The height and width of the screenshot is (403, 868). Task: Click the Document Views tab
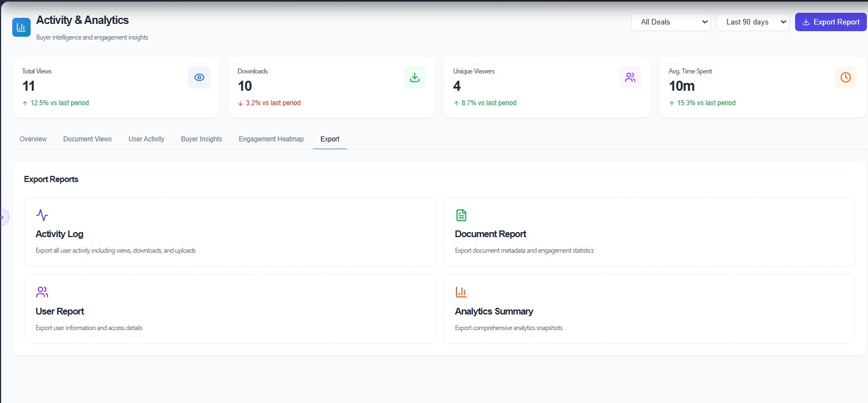click(x=87, y=139)
